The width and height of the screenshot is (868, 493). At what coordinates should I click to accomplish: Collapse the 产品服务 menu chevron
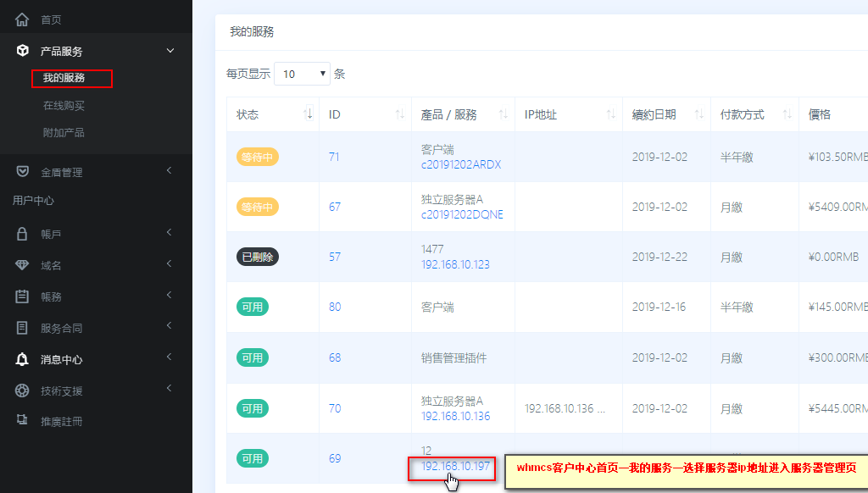pyautogui.click(x=170, y=51)
